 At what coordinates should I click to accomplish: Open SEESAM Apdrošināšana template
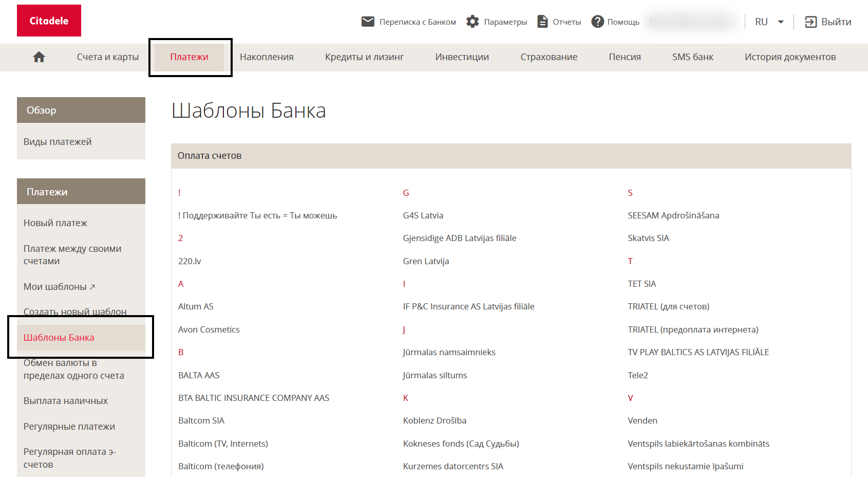point(673,215)
